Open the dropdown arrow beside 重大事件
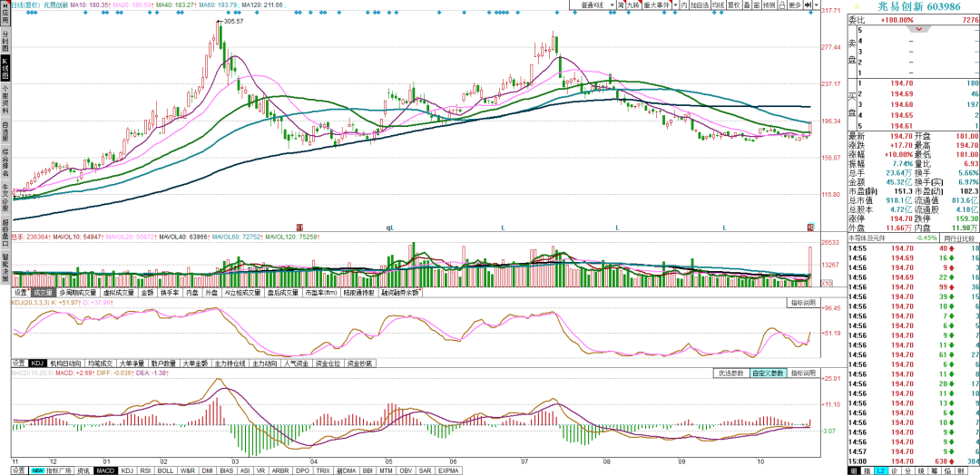 pos(676,5)
